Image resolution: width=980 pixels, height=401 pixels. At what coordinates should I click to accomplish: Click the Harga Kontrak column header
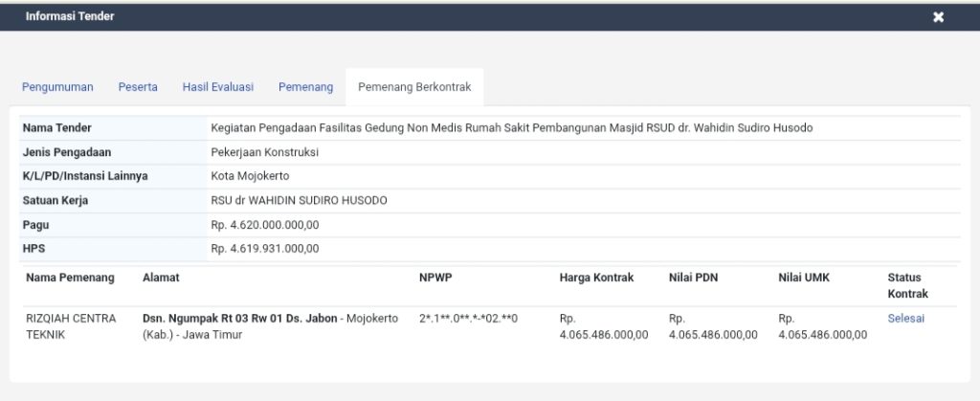[596, 278]
